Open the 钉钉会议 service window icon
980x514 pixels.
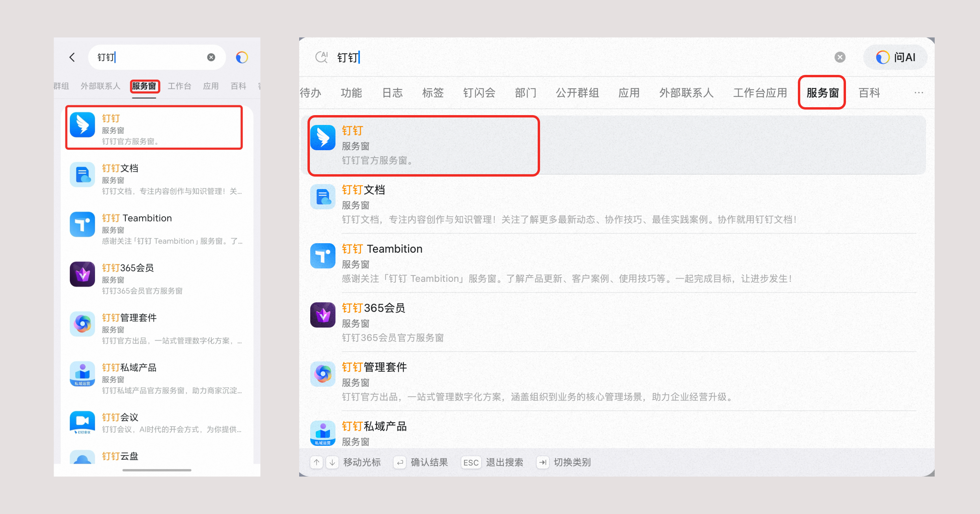[x=82, y=422]
